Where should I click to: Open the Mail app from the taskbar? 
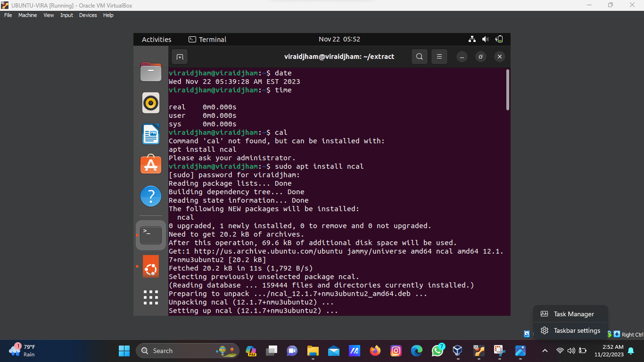click(x=334, y=351)
